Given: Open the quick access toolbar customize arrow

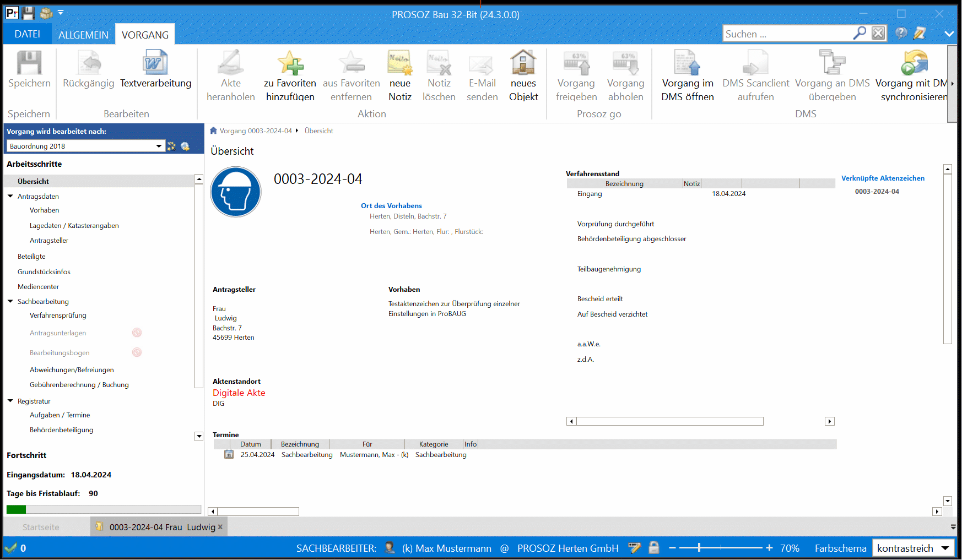Looking at the screenshot, I should click(x=61, y=12).
